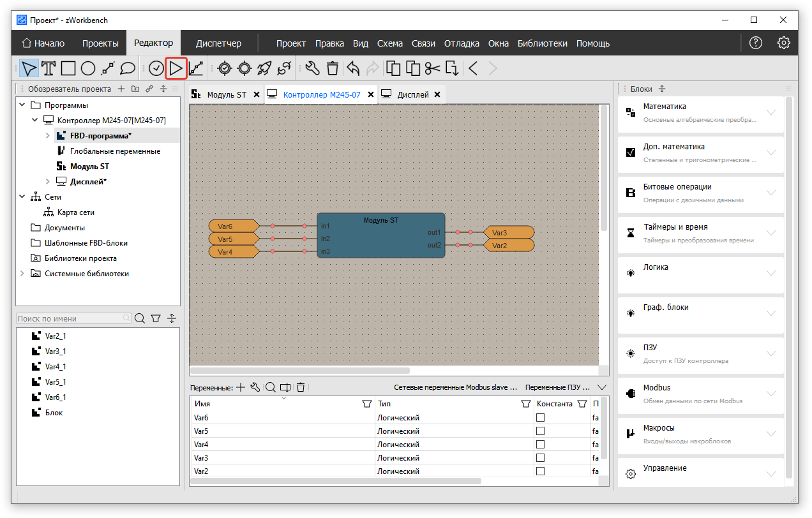This screenshot has height=518, width=812.
Task: Enable the Константа checkbox for Var4
Action: (x=541, y=445)
